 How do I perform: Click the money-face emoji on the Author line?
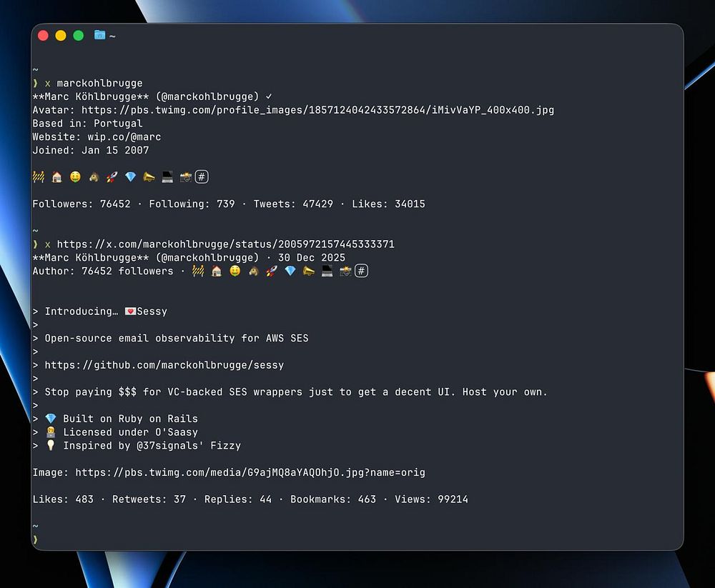pyautogui.click(x=235, y=271)
